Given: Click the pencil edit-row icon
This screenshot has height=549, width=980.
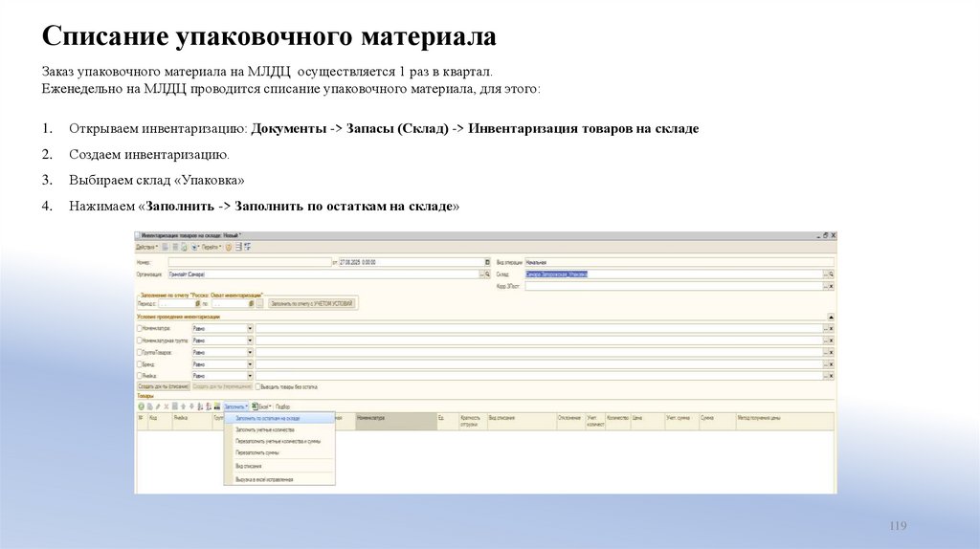Looking at the screenshot, I should click(158, 406).
